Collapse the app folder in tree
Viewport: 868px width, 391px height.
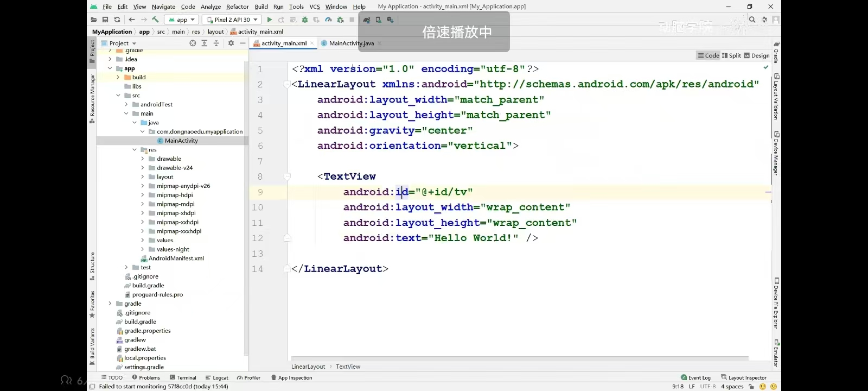pyautogui.click(x=110, y=68)
